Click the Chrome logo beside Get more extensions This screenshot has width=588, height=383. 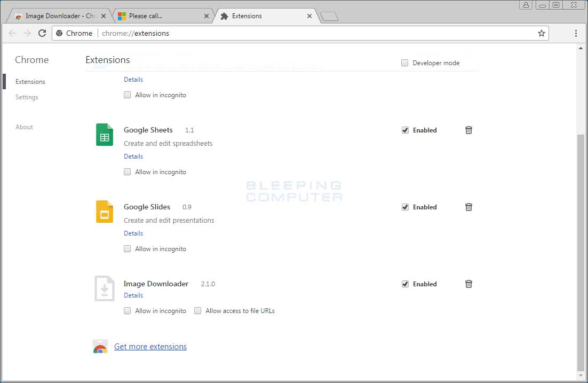[100, 346]
